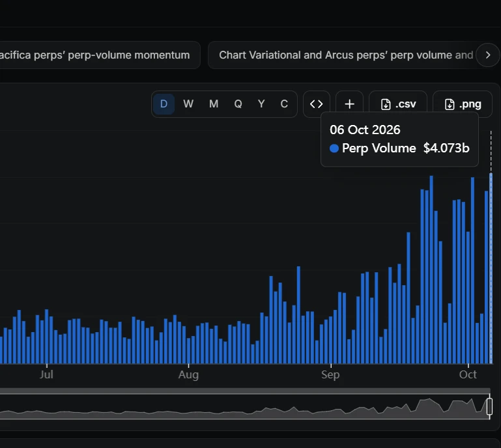This screenshot has height=448, width=501.
Task: Click the Aug axis label
Action: pyautogui.click(x=188, y=374)
